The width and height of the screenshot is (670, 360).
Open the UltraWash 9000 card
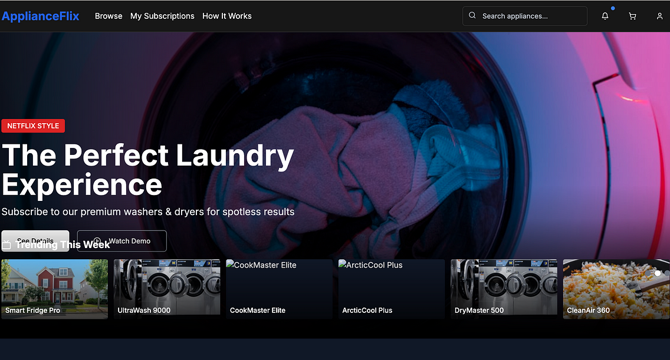[x=167, y=289]
